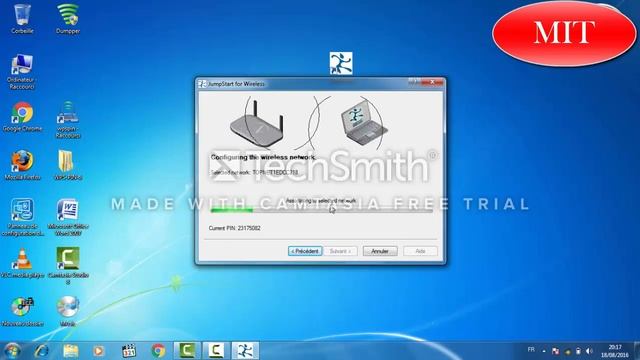This screenshot has height=360, width=640.
Task: Open the wpspin shortcut icon
Action: click(x=68, y=120)
